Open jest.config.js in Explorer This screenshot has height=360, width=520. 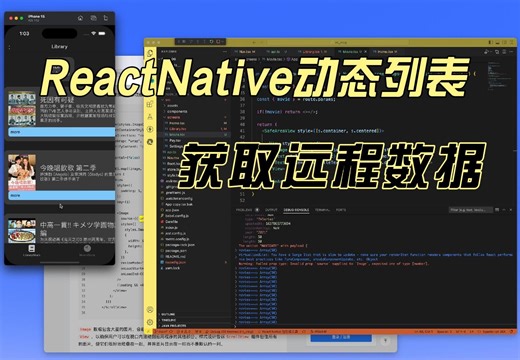176,233
